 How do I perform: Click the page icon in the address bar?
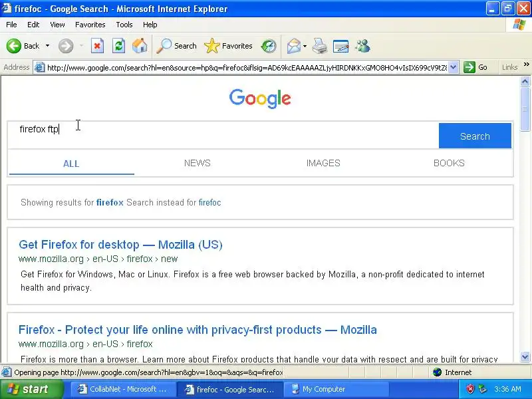(x=40, y=68)
